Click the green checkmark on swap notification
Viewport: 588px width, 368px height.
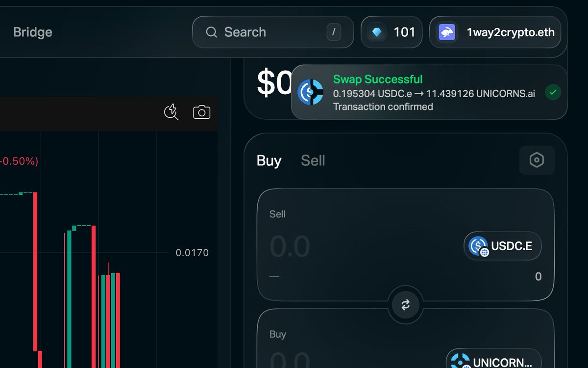coord(553,92)
